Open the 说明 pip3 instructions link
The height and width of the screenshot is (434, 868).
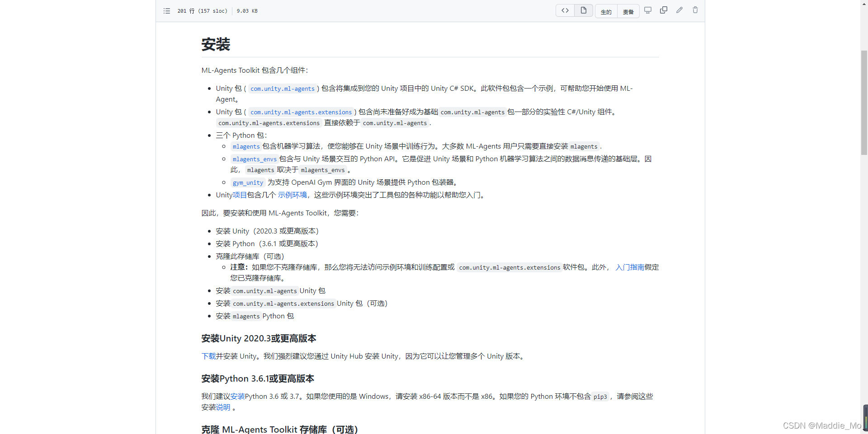coord(223,407)
